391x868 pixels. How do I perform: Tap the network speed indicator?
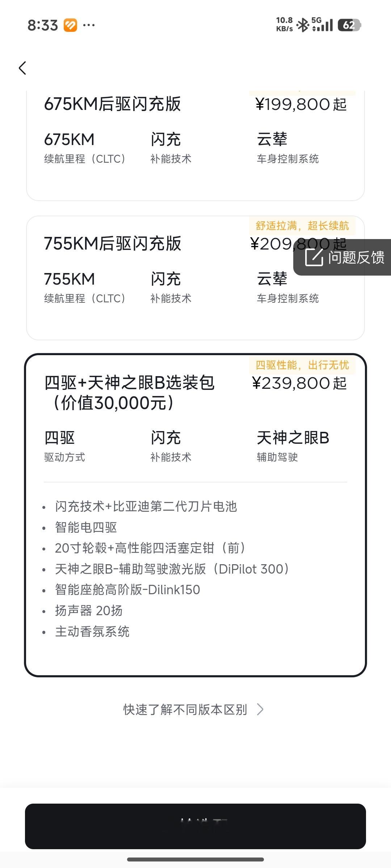pyautogui.click(x=284, y=25)
